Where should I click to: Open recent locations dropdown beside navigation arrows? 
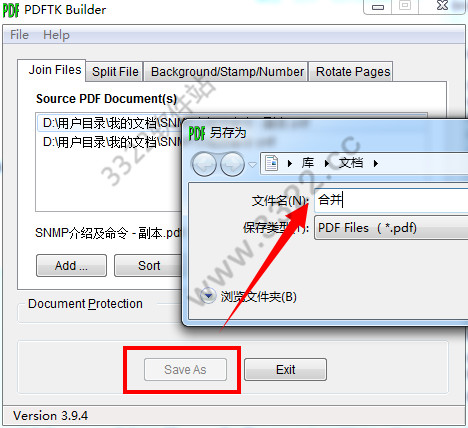pyautogui.click(x=252, y=164)
